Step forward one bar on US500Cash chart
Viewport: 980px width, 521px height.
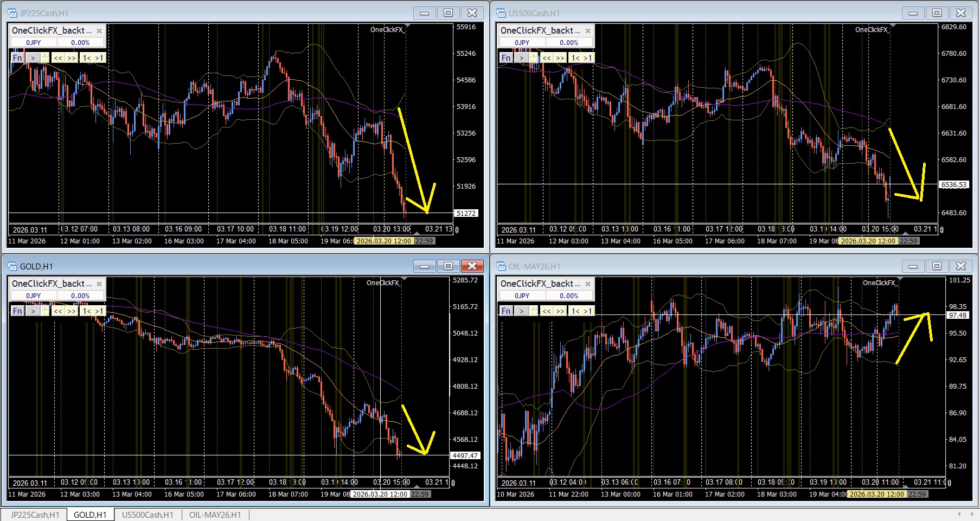click(x=587, y=58)
